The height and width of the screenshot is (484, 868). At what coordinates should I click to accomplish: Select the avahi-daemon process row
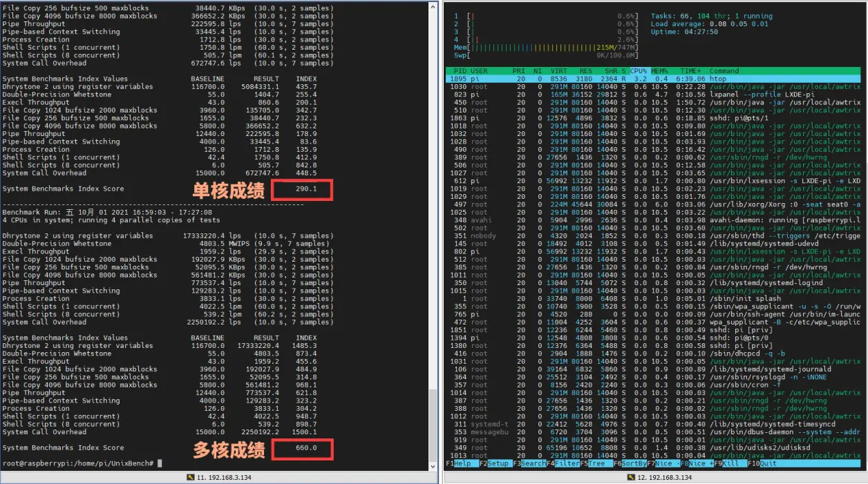point(653,220)
